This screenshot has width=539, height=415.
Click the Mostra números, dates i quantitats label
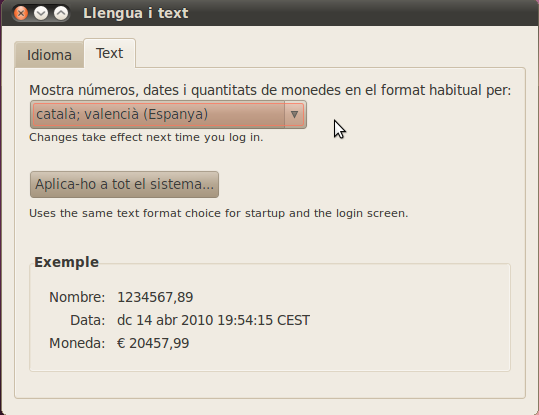(270, 90)
